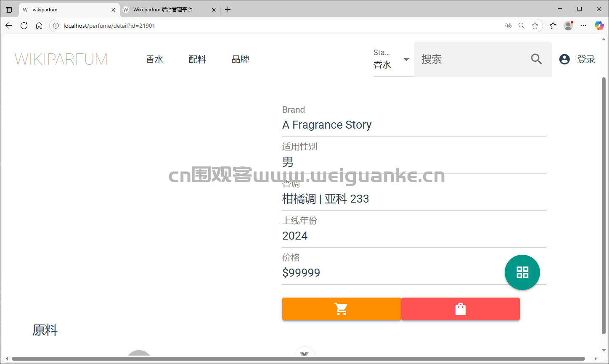Open a new browser tab
The width and height of the screenshot is (609, 364).
228,9
